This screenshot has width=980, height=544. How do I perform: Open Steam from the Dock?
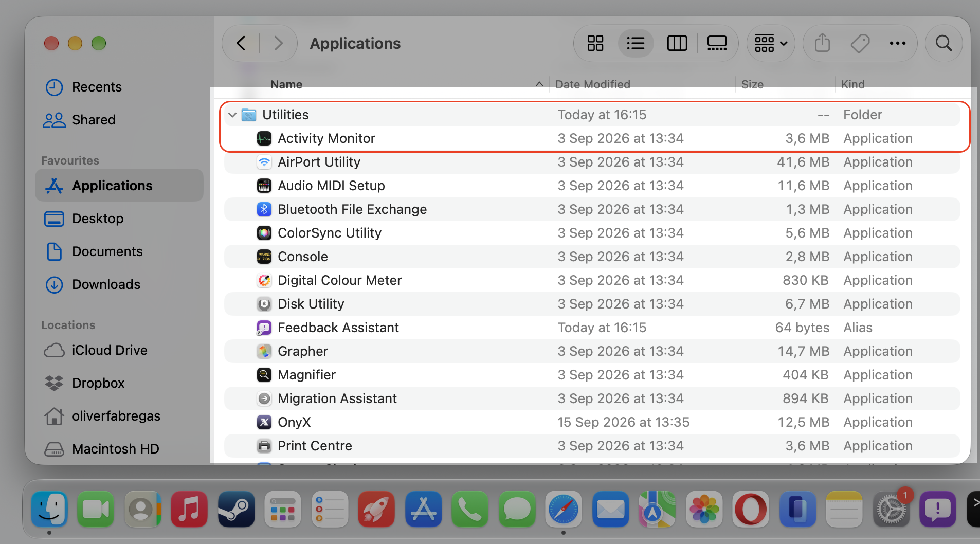237,510
